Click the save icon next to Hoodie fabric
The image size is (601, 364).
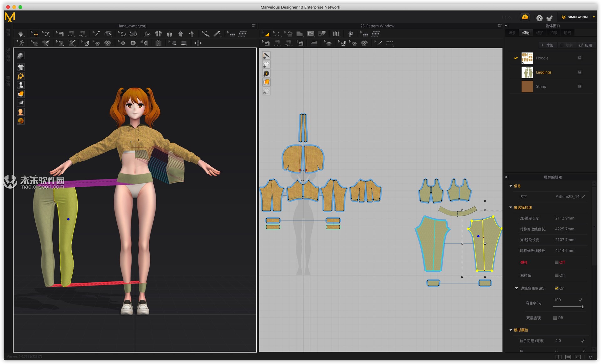[580, 58]
